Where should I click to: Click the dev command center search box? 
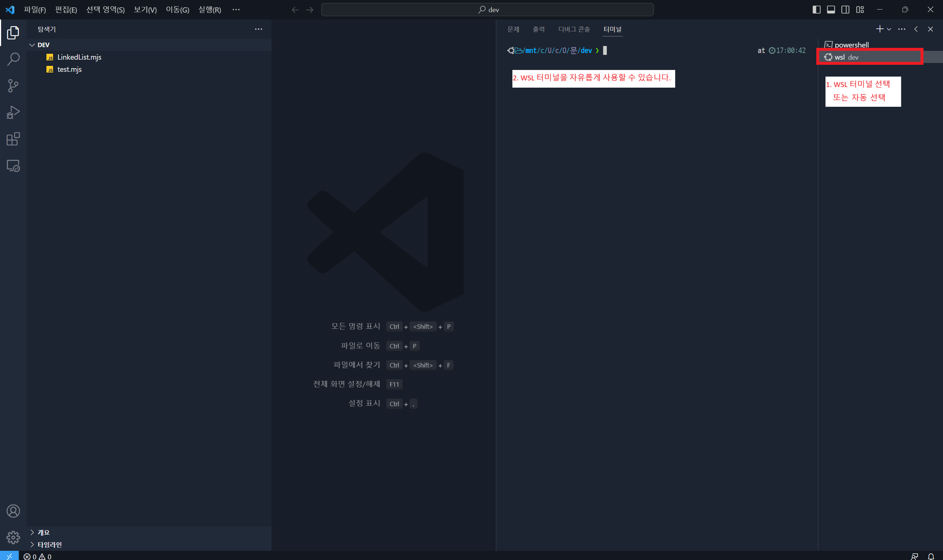point(487,10)
